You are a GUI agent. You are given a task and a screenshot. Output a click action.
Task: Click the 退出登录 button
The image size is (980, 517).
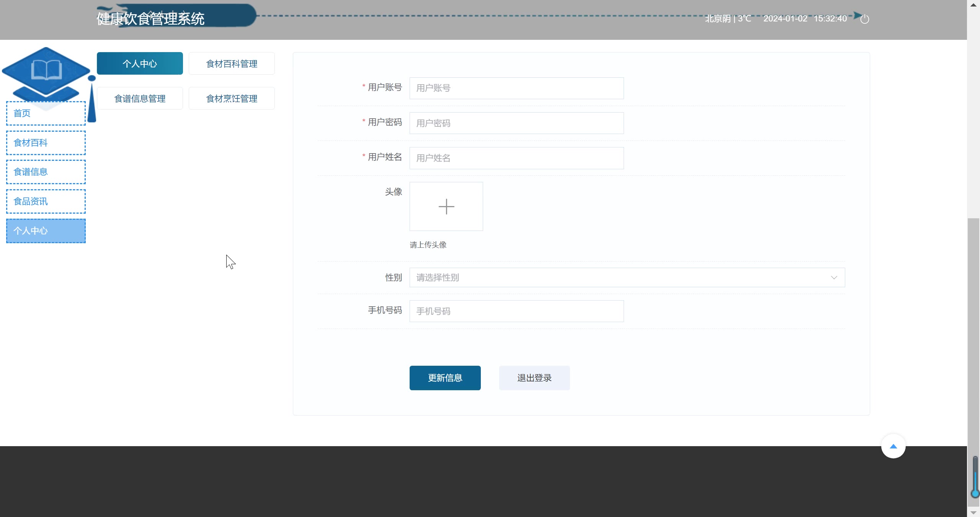click(x=534, y=378)
